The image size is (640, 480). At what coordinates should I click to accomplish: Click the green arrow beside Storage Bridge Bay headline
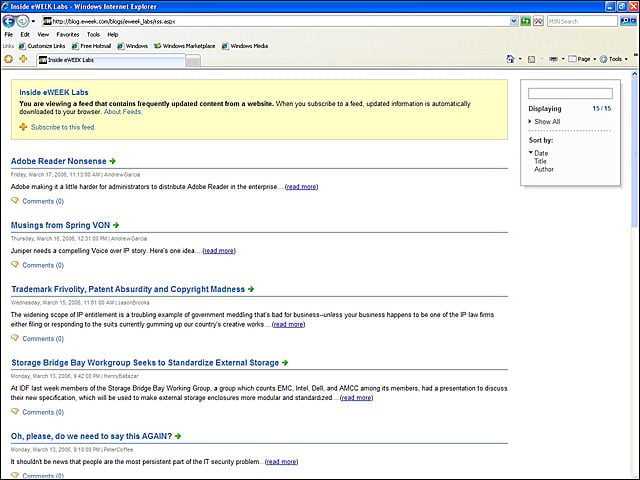(x=285, y=362)
